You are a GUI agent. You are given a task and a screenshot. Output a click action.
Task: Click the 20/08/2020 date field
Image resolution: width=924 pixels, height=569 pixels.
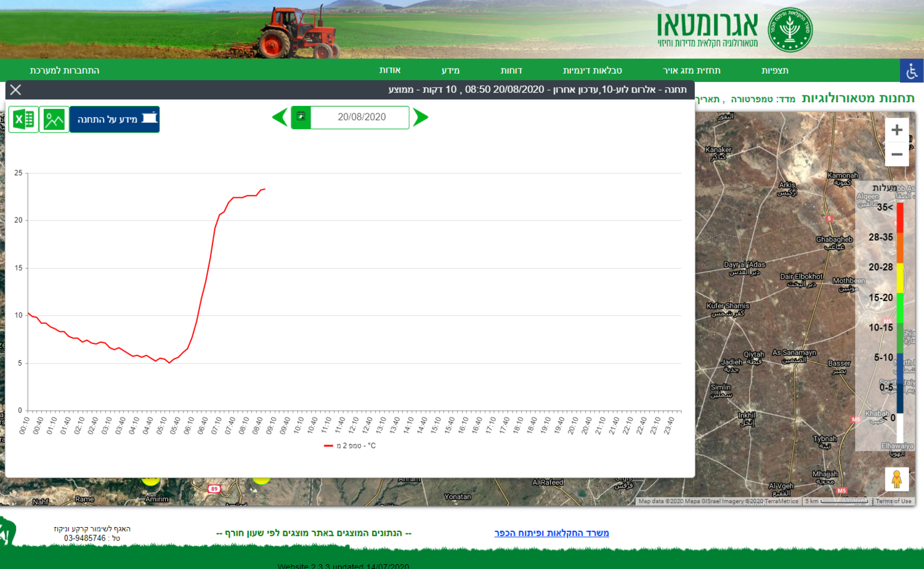[x=361, y=117]
